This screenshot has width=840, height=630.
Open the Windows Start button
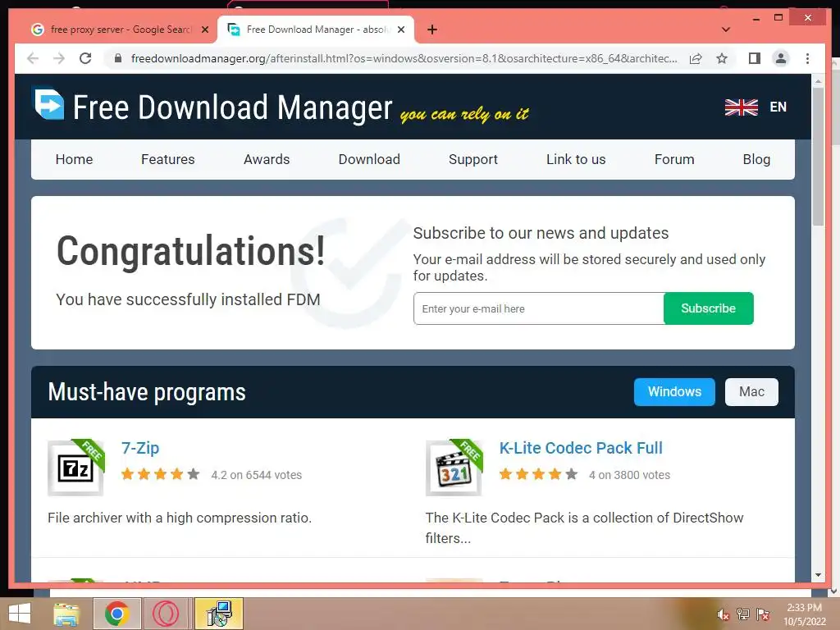coord(20,614)
